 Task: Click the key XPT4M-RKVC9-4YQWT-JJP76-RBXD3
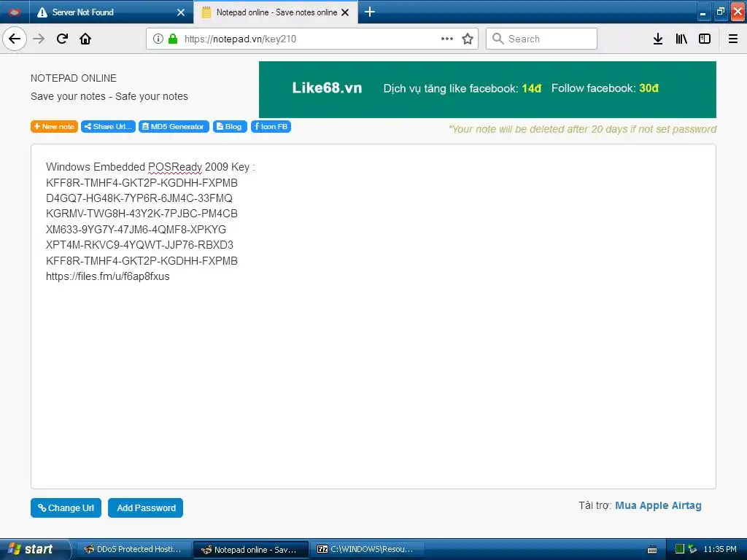tap(139, 245)
